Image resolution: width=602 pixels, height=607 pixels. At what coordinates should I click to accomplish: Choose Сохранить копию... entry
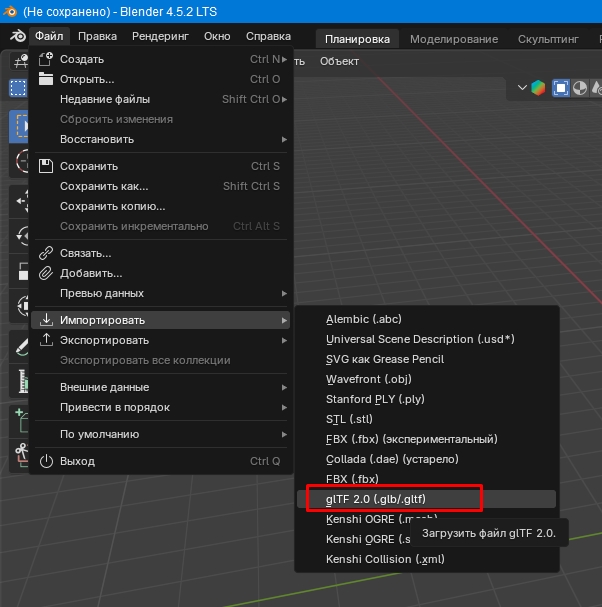[x=162, y=206]
